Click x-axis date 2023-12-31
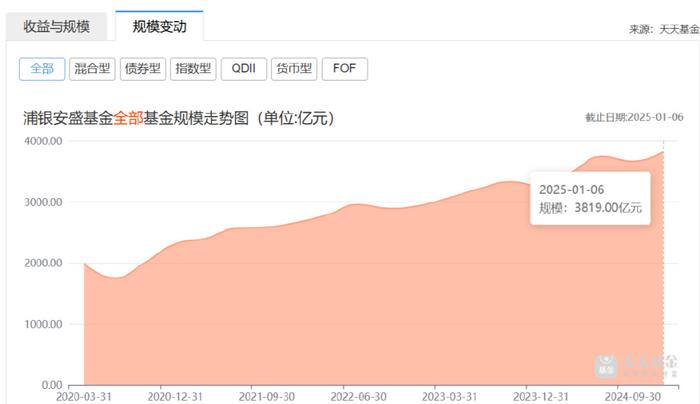700x404 pixels. pyautogui.click(x=541, y=397)
